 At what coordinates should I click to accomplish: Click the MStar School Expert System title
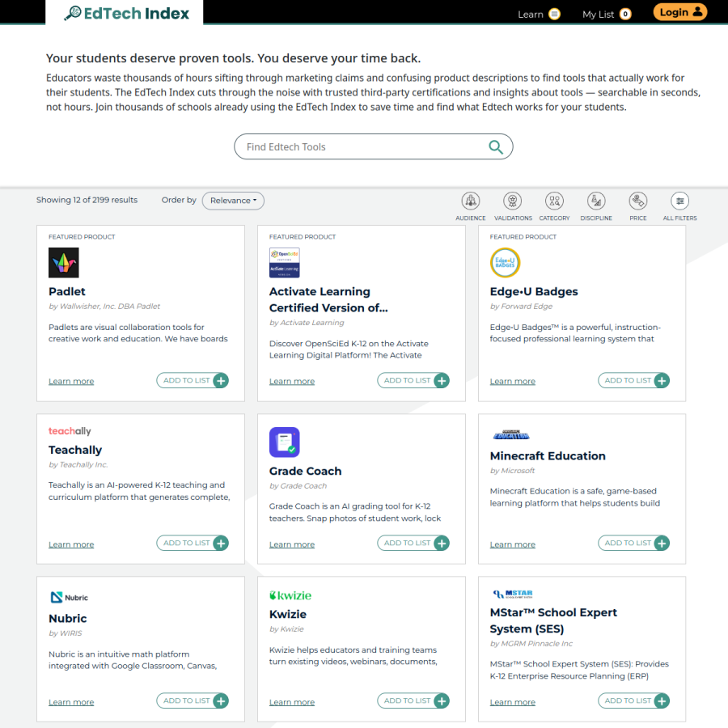click(x=553, y=620)
